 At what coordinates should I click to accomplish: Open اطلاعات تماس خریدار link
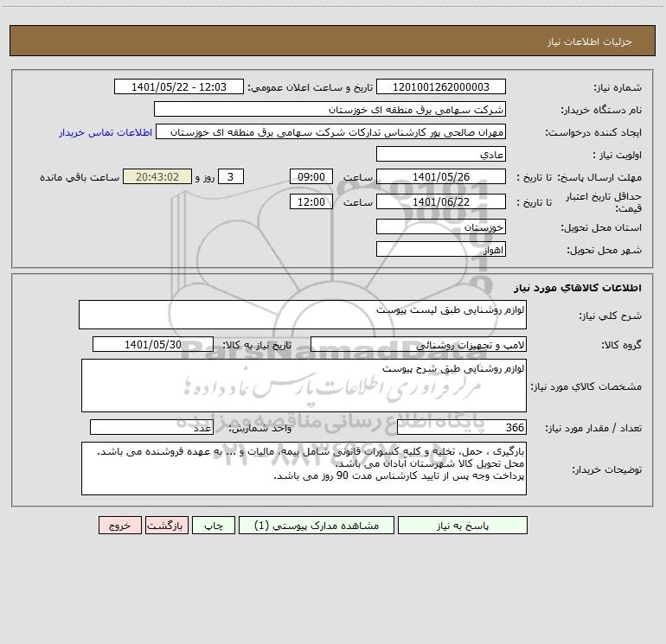coord(106,132)
